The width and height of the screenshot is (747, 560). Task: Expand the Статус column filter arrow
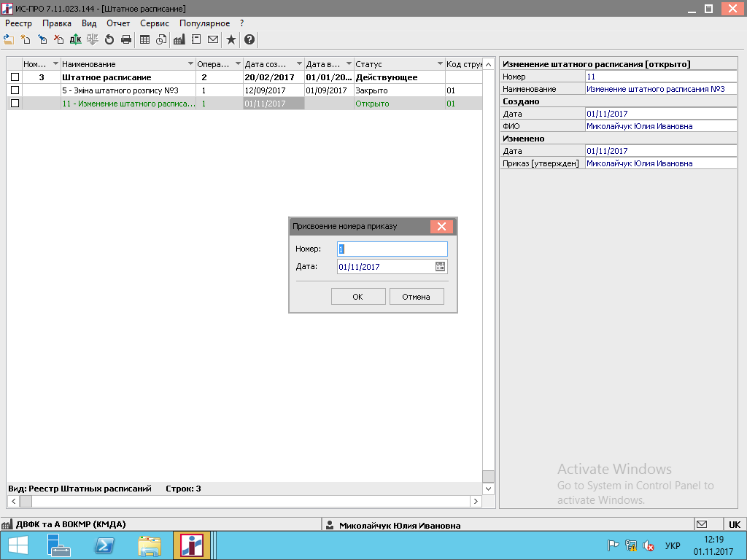[440, 64]
